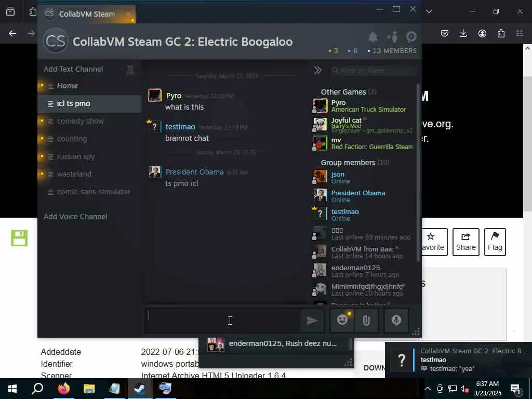The image size is (532, 399).
Task: Click the Group members section header
Action: [x=355, y=163]
